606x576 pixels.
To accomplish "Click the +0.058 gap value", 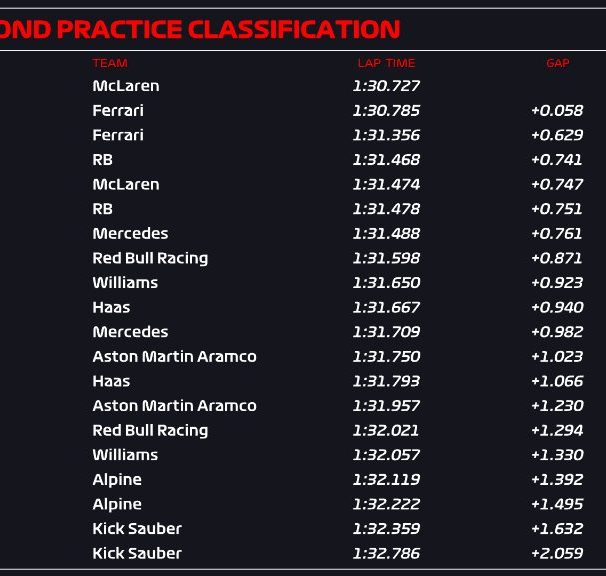I will [557, 111].
